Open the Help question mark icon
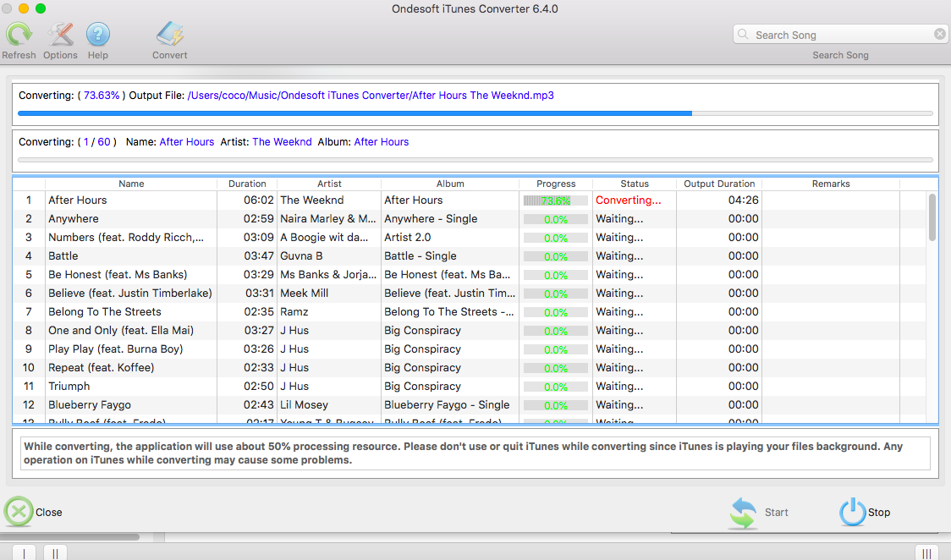The height and width of the screenshot is (560, 951). click(x=97, y=35)
